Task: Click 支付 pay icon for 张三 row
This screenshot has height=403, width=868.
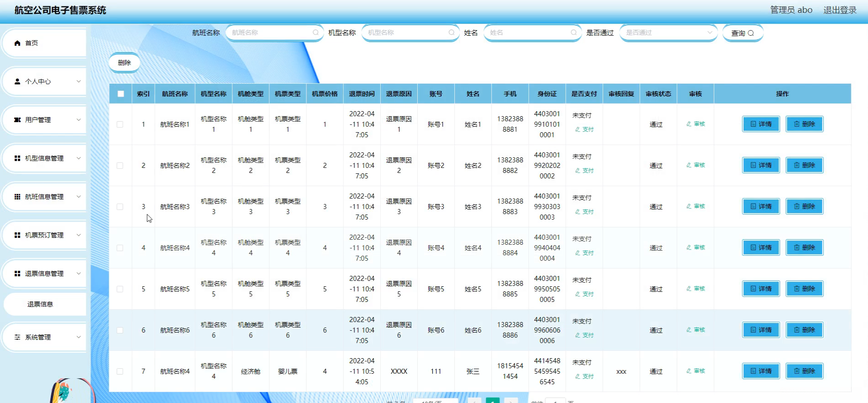Action: 578,376
